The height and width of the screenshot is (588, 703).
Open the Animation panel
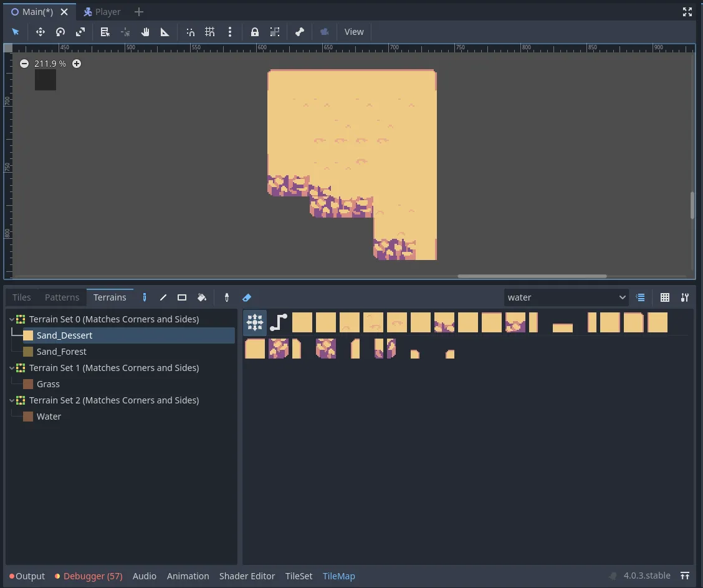[188, 576]
